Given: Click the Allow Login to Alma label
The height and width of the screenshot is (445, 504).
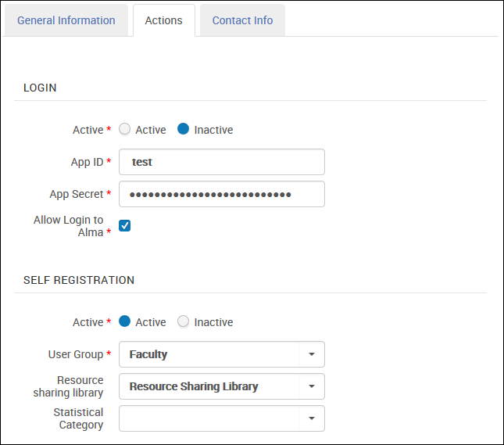Looking at the screenshot, I should pyautogui.click(x=69, y=226).
